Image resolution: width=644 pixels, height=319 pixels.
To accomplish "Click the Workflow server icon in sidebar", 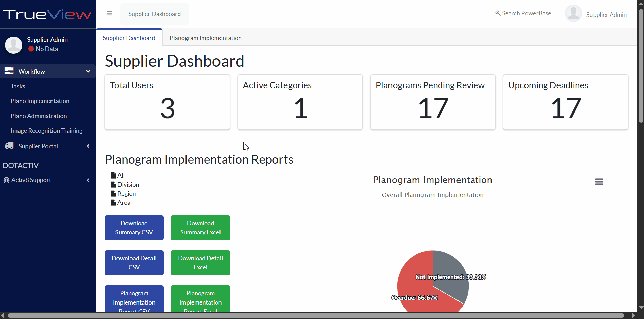I will pos(9,71).
